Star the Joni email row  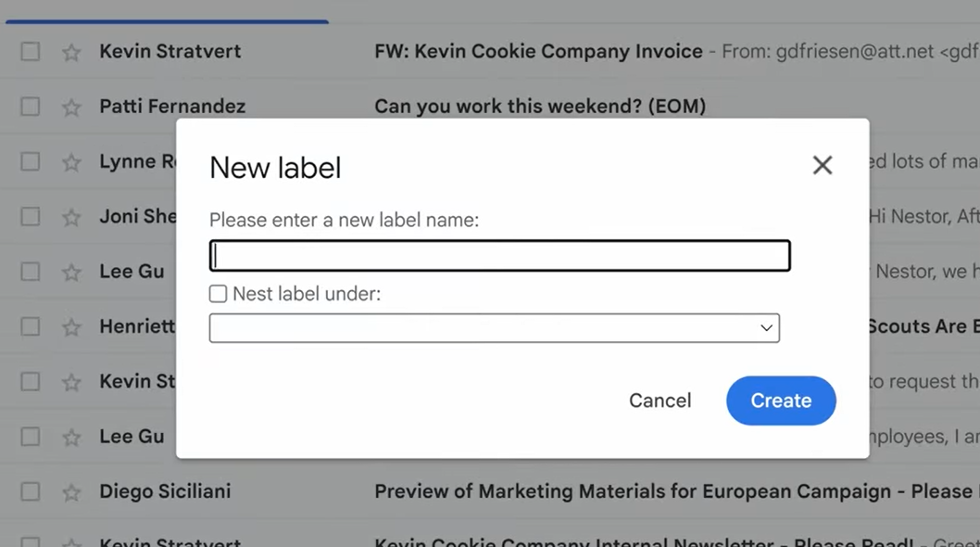tap(71, 217)
